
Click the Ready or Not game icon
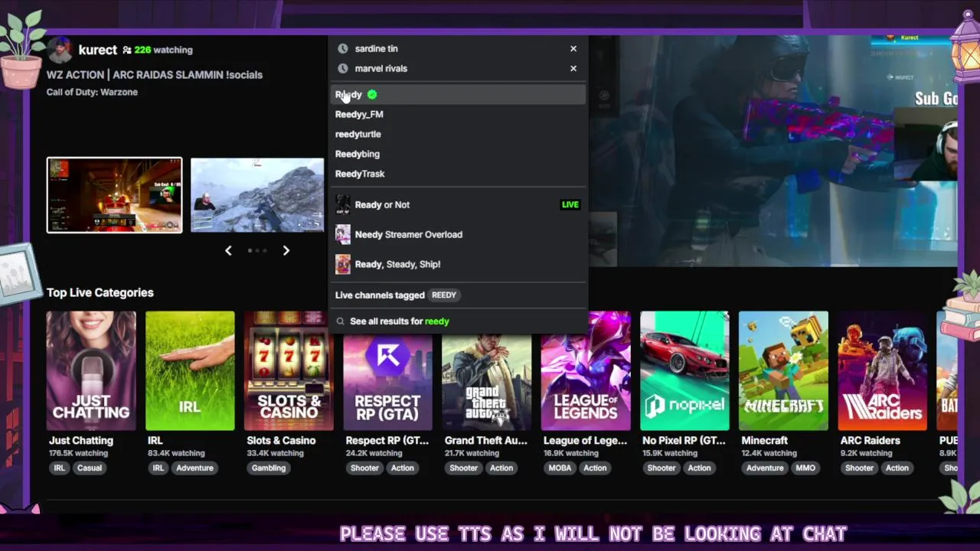click(343, 204)
